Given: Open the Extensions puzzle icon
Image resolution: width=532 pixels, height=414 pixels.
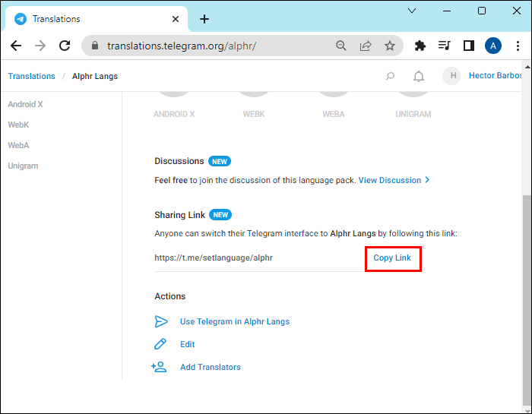Looking at the screenshot, I should coord(420,46).
